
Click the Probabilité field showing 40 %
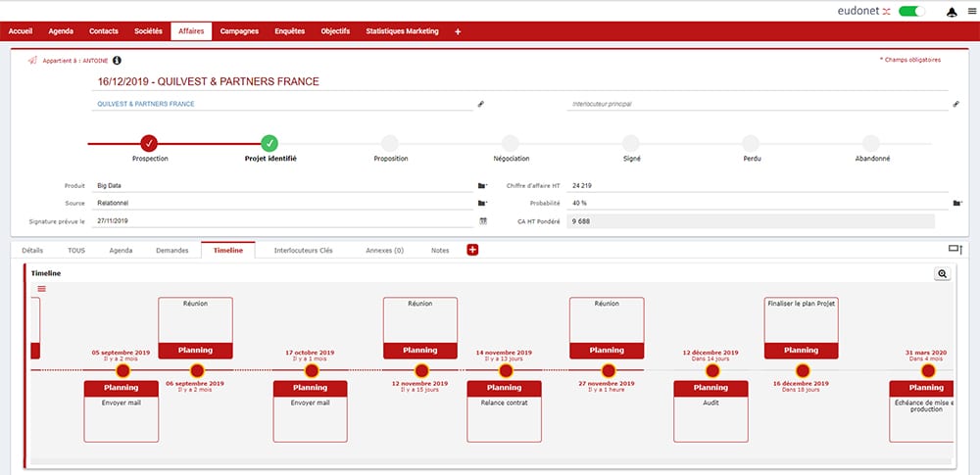757,203
